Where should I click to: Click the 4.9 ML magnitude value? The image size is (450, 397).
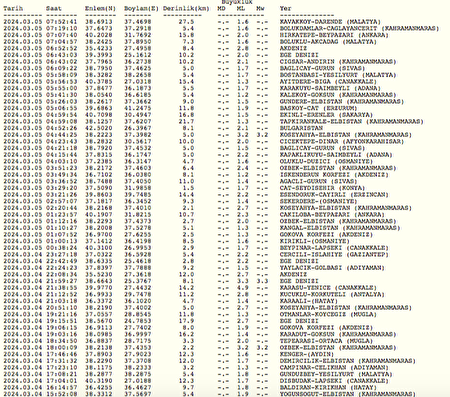coord(243,288)
